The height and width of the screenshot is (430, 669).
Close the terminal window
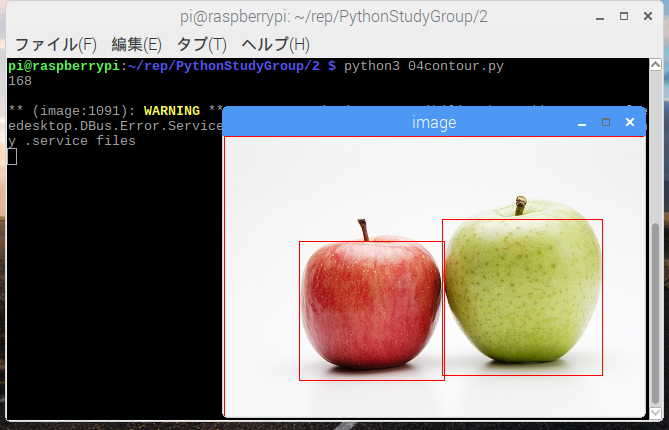click(x=648, y=17)
